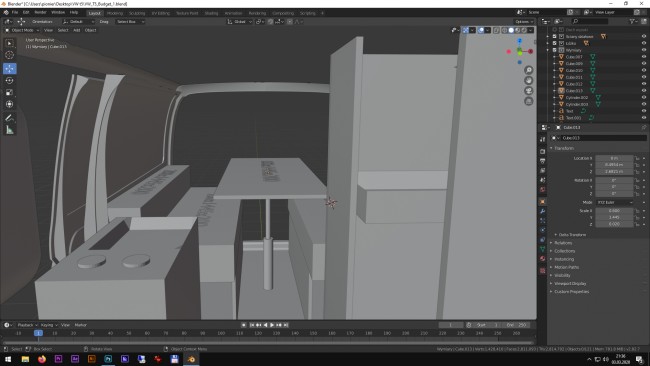Hide Cylinder.002 with its eye toggle

tap(644, 97)
